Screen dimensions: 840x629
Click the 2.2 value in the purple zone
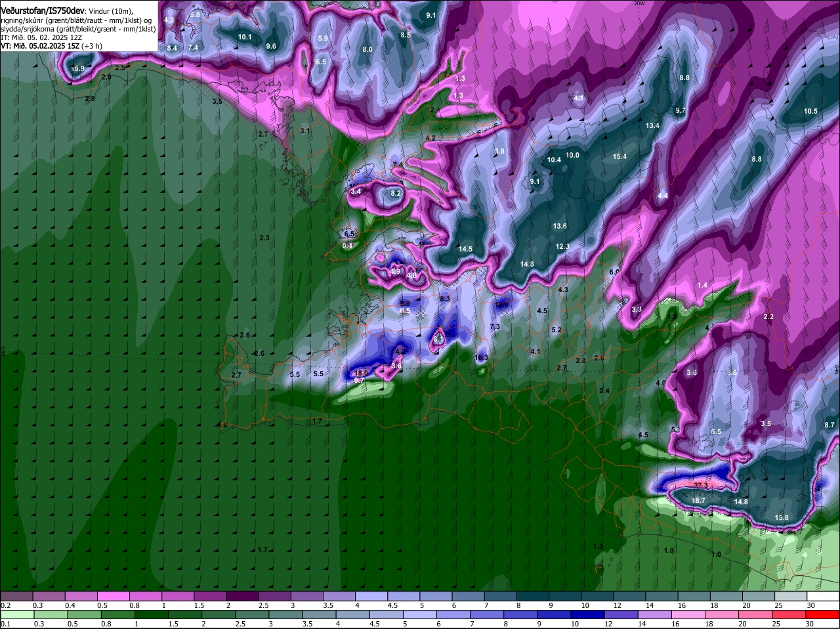[768, 316]
